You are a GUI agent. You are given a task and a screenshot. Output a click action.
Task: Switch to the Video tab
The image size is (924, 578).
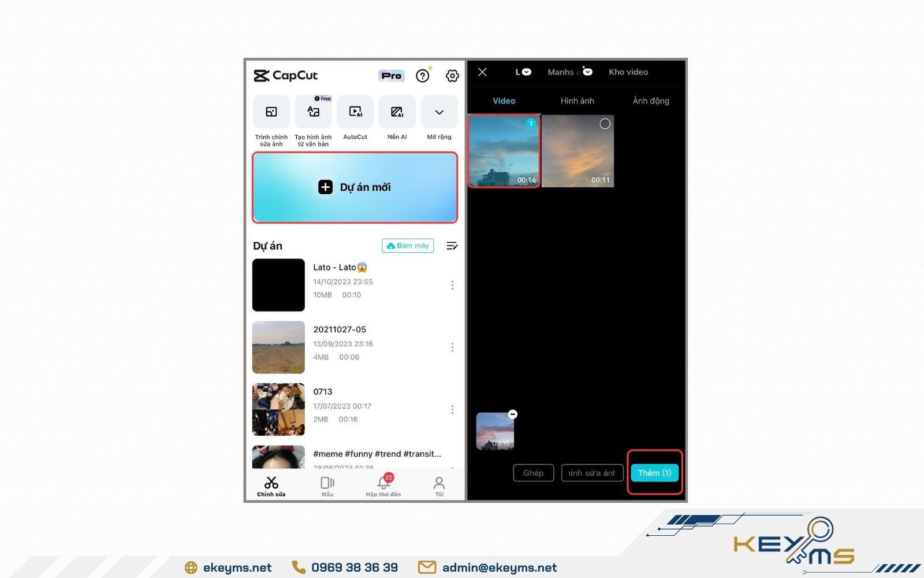(504, 101)
